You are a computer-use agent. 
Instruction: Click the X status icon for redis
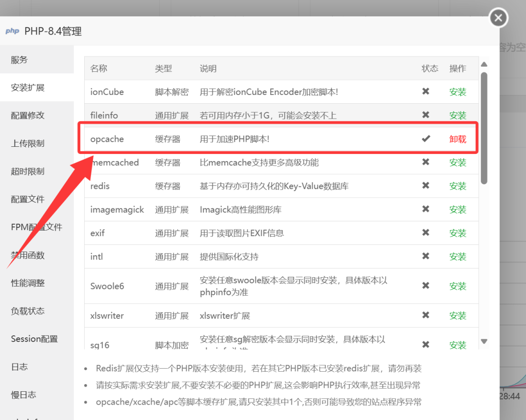tap(425, 186)
